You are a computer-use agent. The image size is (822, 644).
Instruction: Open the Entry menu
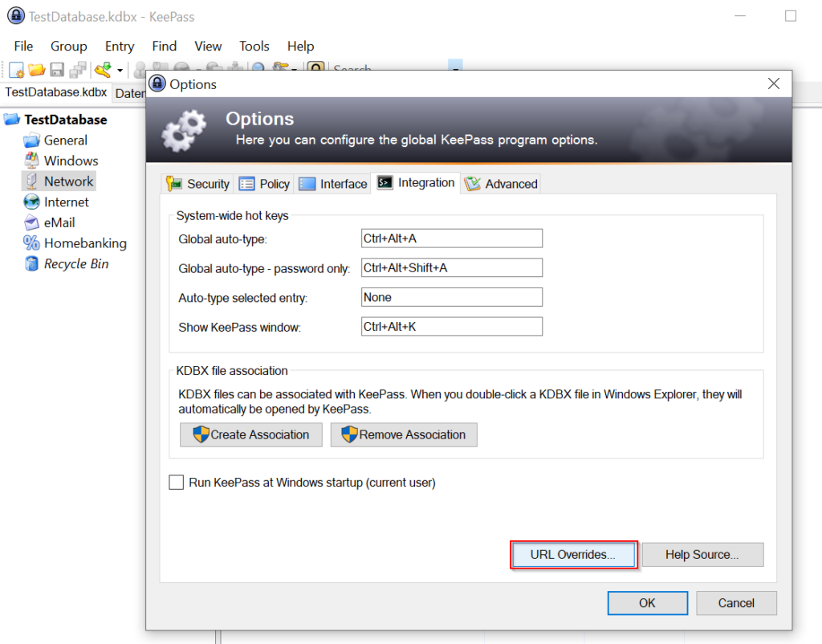tap(120, 46)
